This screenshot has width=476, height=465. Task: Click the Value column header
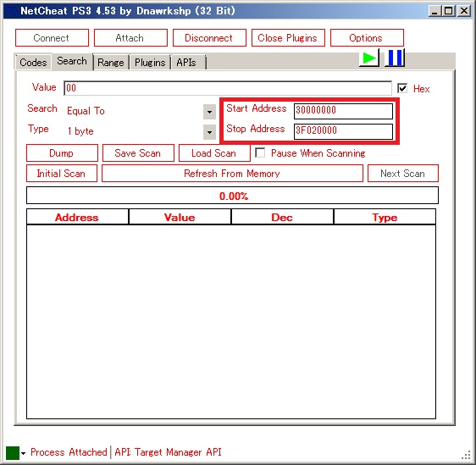[x=180, y=217]
